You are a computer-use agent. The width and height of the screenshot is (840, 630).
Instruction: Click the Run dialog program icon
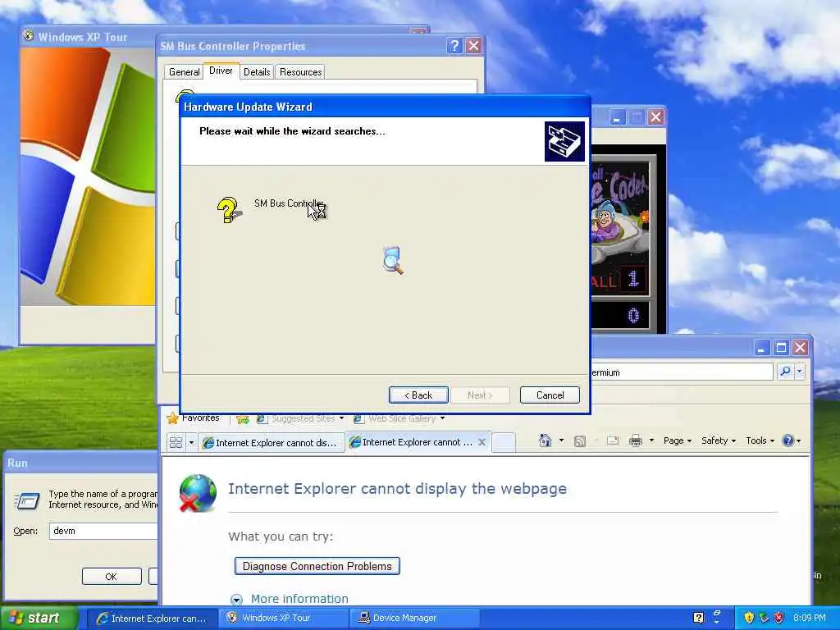[26, 500]
